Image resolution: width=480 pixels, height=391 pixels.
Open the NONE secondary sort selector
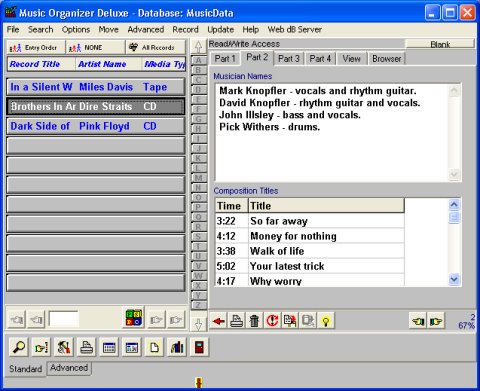point(95,47)
